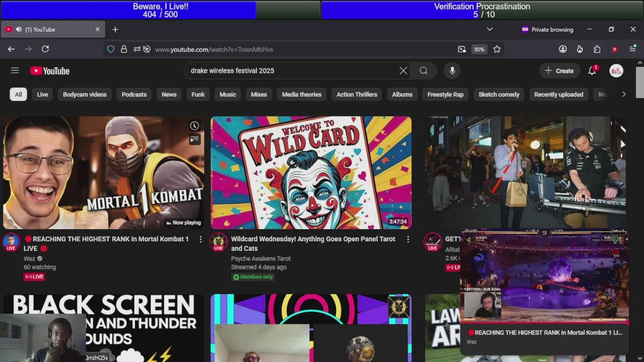Open the Firefox account icon
The height and width of the screenshot is (362, 644).
[x=563, y=49]
